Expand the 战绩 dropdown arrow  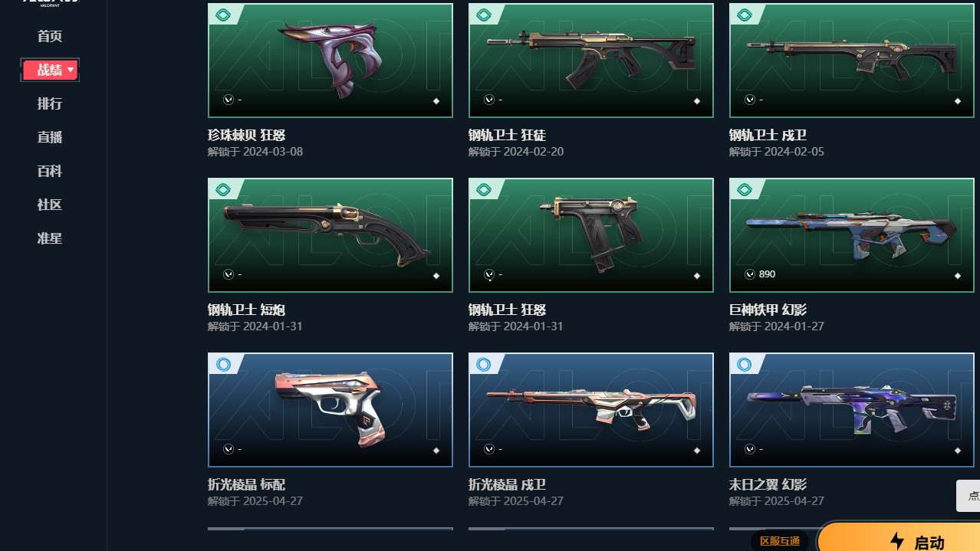click(71, 70)
